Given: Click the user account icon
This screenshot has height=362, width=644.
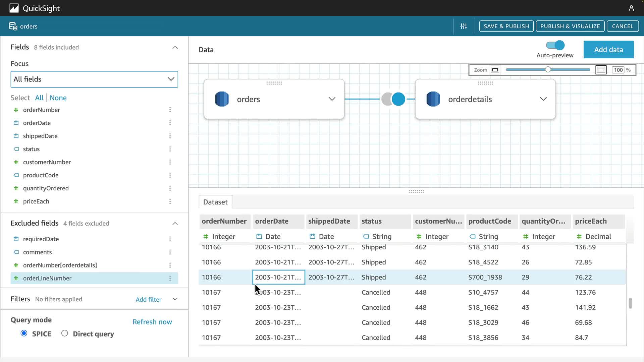Looking at the screenshot, I should [631, 8].
